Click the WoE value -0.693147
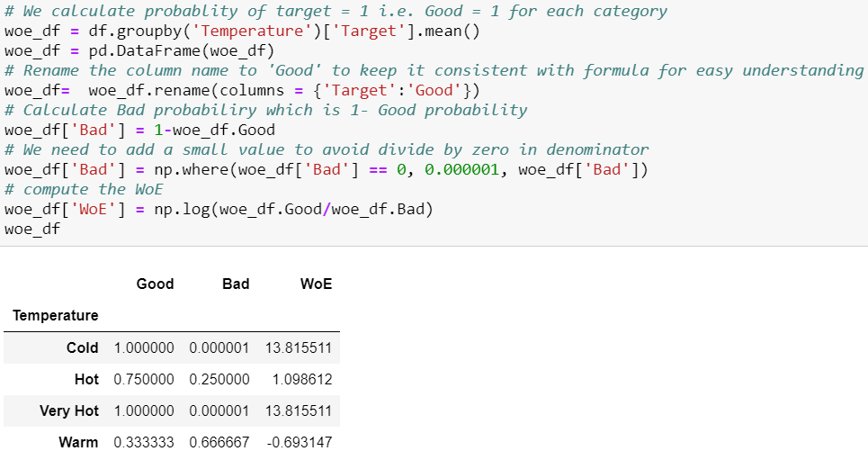The height and width of the screenshot is (460, 868). pyautogui.click(x=300, y=442)
